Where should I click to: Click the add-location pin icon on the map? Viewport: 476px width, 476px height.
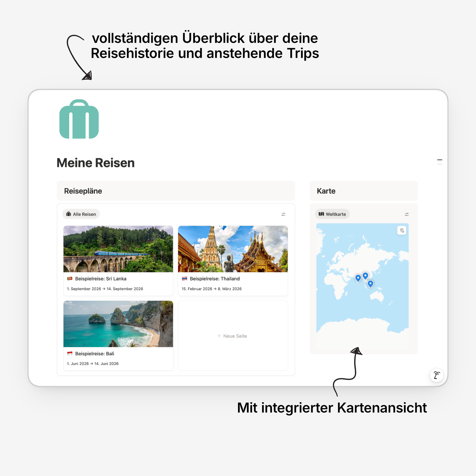coord(401,231)
